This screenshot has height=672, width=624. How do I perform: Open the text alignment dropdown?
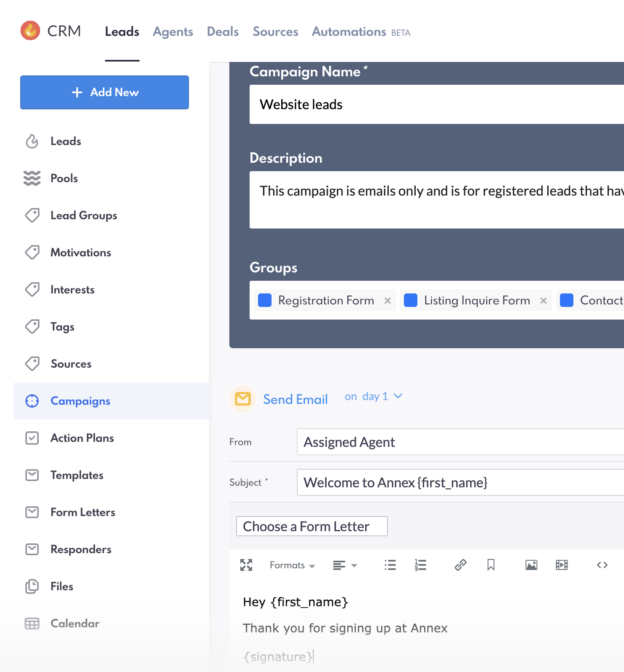coord(345,565)
